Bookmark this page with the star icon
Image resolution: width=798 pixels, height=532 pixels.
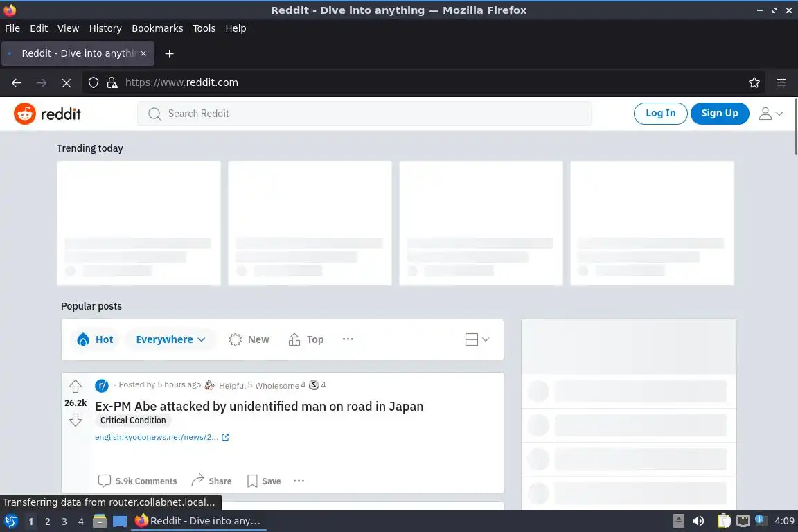pos(754,82)
